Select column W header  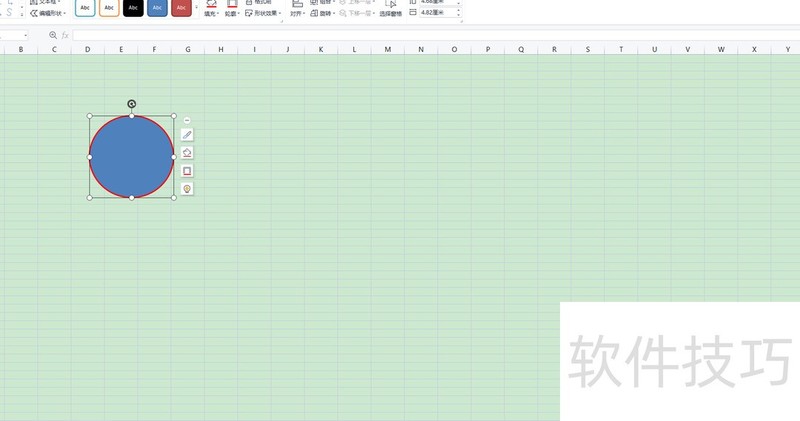[721, 49]
